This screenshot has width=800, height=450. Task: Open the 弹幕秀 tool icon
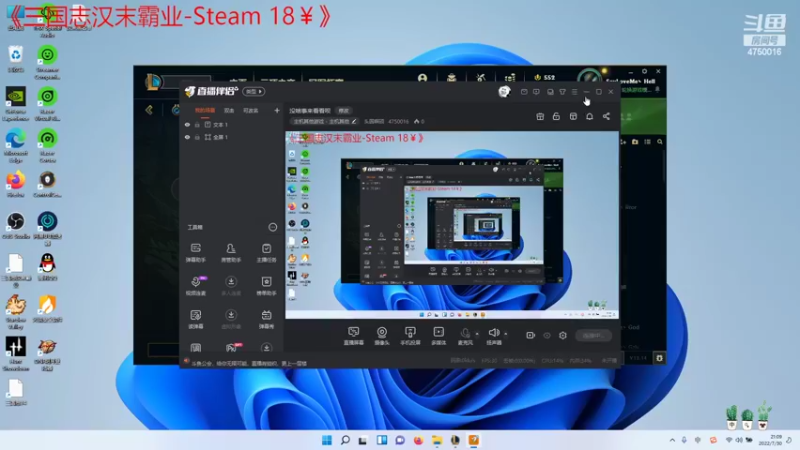[266, 319]
